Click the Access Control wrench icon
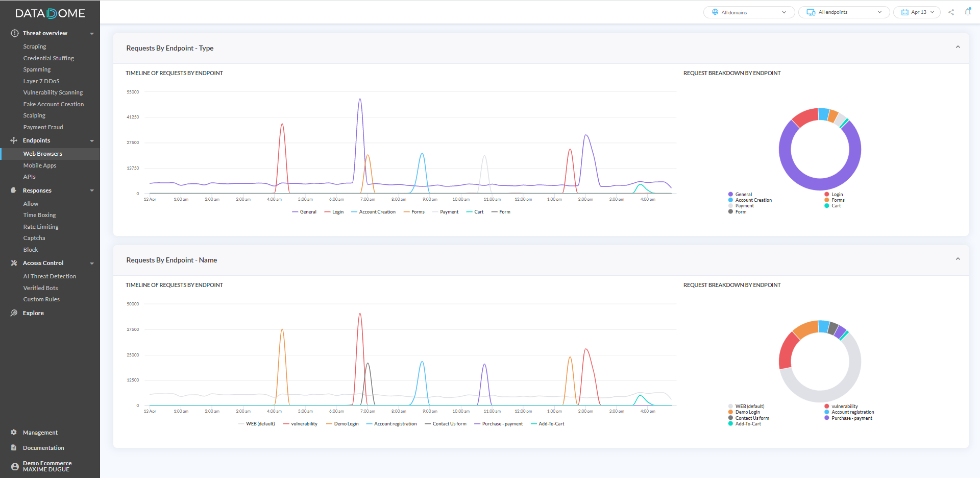This screenshot has height=478, width=980. (13, 262)
